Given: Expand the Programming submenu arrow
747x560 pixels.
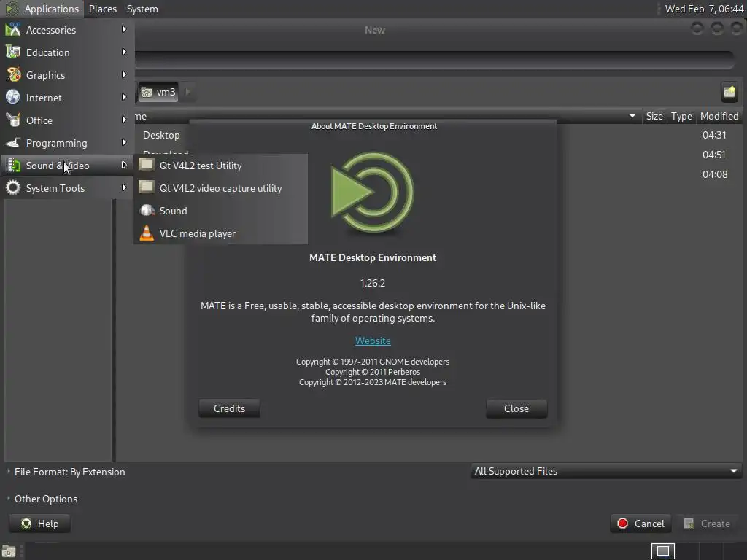Looking at the screenshot, I should point(124,142).
